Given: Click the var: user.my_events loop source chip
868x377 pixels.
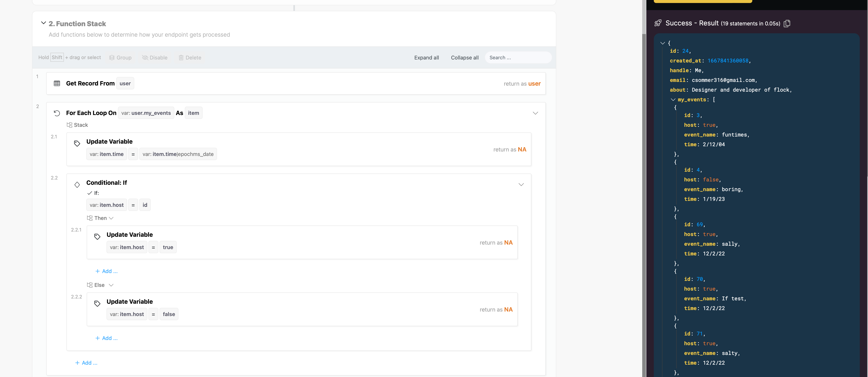Looking at the screenshot, I should tap(146, 113).
